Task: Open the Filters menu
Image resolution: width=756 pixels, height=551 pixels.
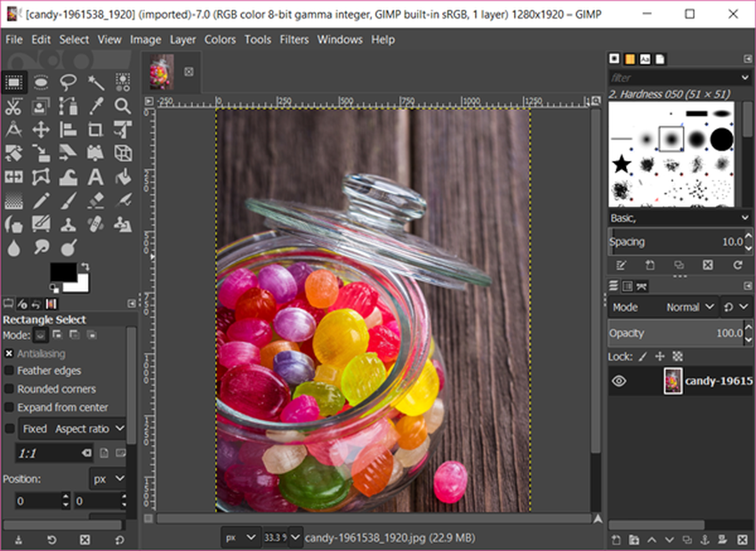Action: click(294, 39)
